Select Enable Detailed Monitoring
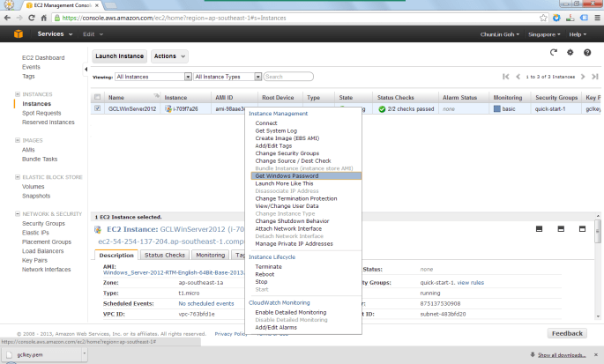 (x=291, y=312)
